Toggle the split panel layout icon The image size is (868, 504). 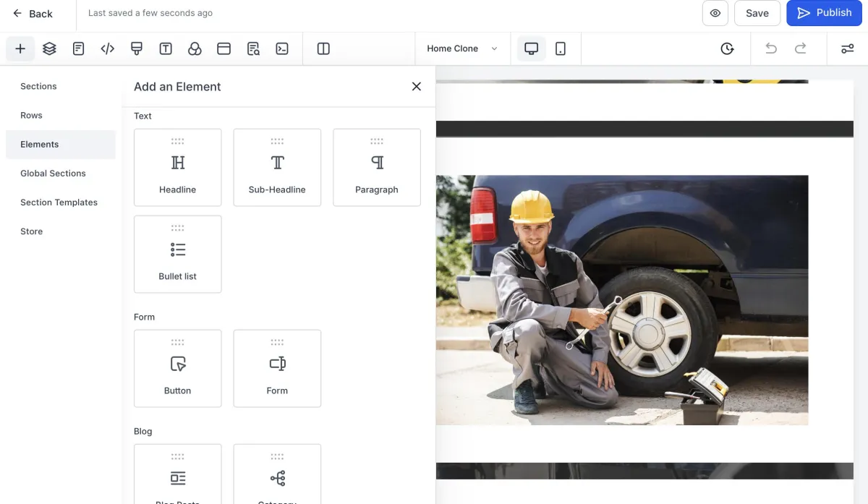pos(323,48)
